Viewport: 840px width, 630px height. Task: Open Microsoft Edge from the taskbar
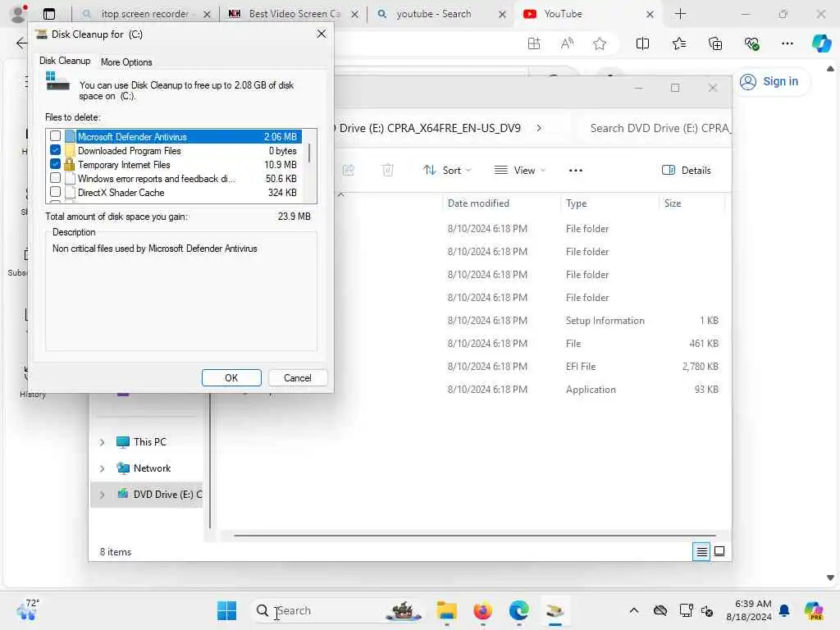pos(518,610)
